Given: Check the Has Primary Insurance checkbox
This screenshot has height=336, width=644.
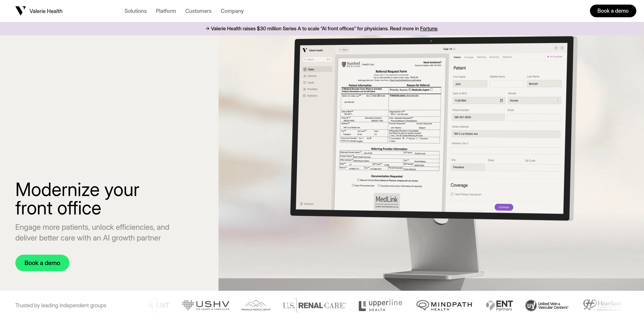Looking at the screenshot, I should 452,194.
